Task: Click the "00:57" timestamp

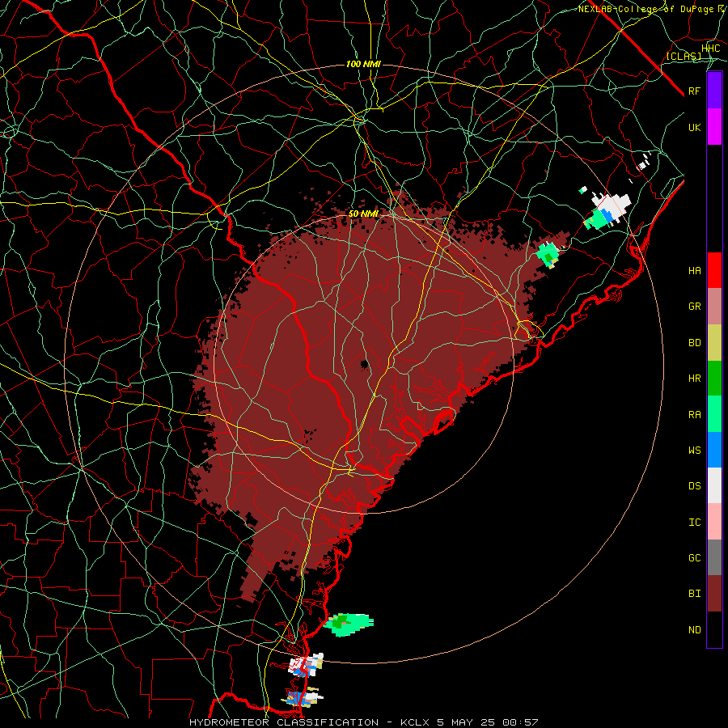Action: (x=519, y=722)
